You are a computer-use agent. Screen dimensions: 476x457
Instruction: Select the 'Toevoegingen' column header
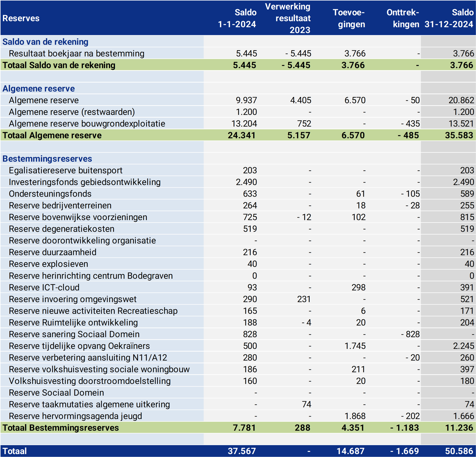pyautogui.click(x=349, y=18)
